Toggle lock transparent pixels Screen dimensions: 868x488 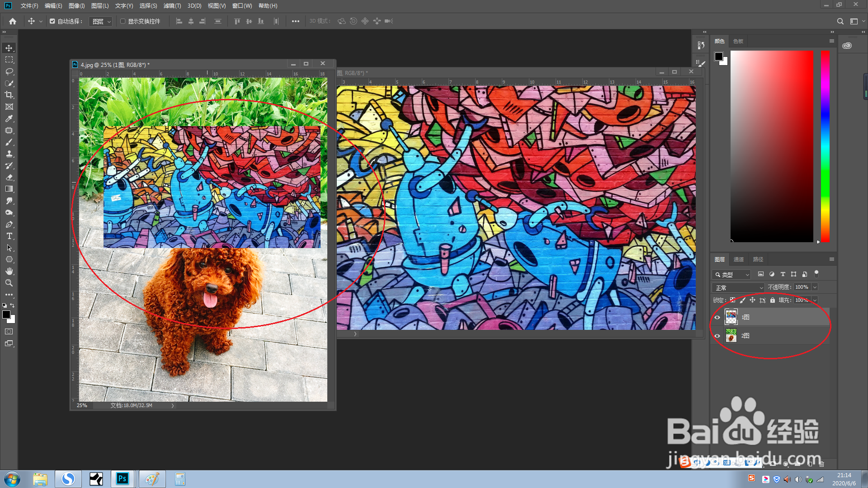[x=732, y=300]
